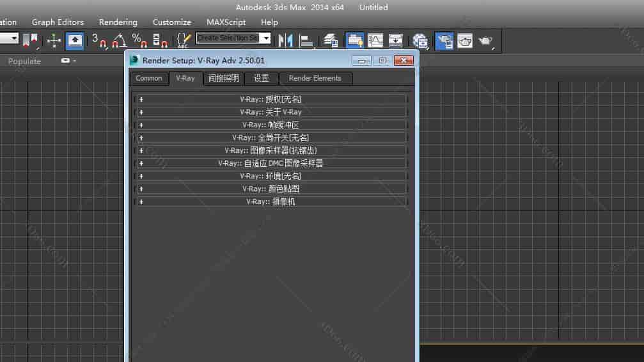This screenshot has height=362, width=644.
Task: Open the Create Selection Set dropdown
Action: (x=266, y=38)
